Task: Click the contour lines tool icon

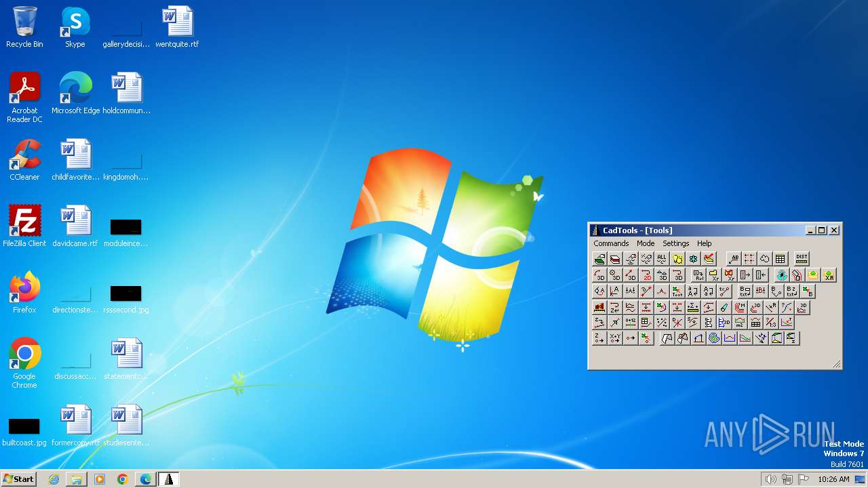Action: coord(714,338)
